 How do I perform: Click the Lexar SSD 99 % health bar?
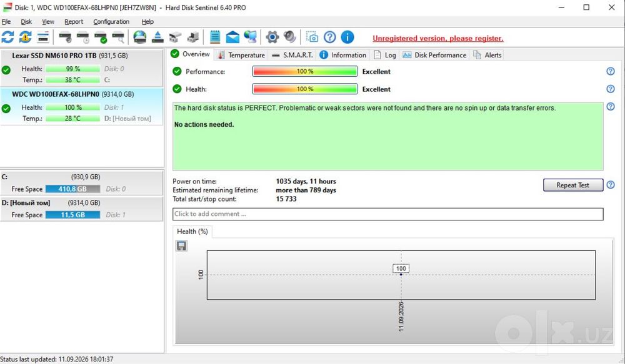(72, 69)
